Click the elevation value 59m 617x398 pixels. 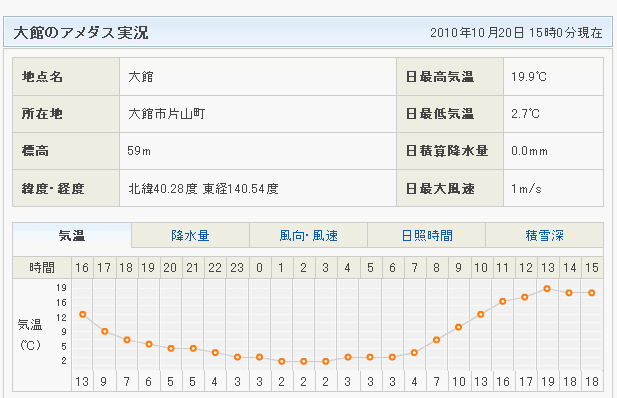[x=139, y=151]
